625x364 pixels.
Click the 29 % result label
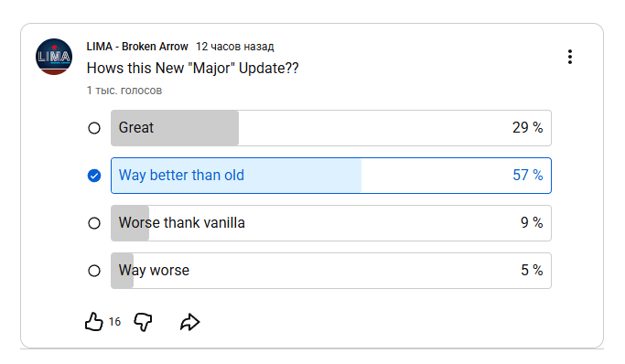[x=527, y=128]
